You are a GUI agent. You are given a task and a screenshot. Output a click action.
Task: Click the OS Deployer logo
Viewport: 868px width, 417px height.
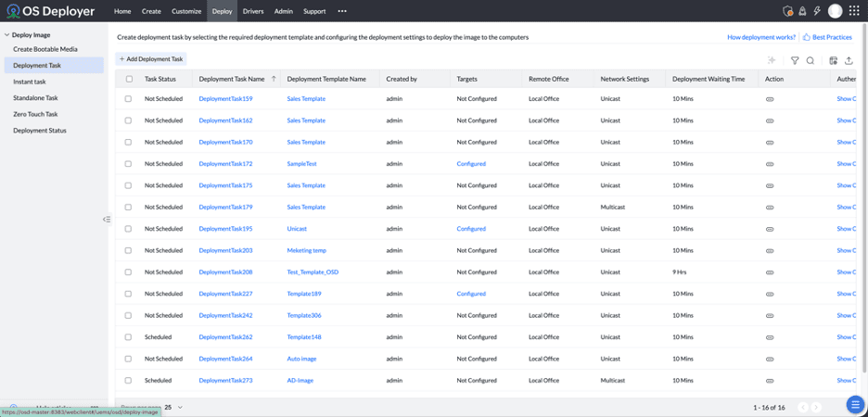(51, 11)
